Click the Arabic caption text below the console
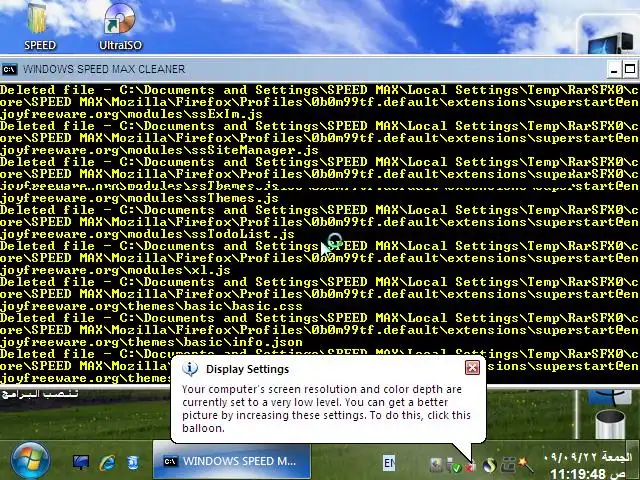Image resolution: width=640 pixels, height=480 pixels. (x=40, y=394)
